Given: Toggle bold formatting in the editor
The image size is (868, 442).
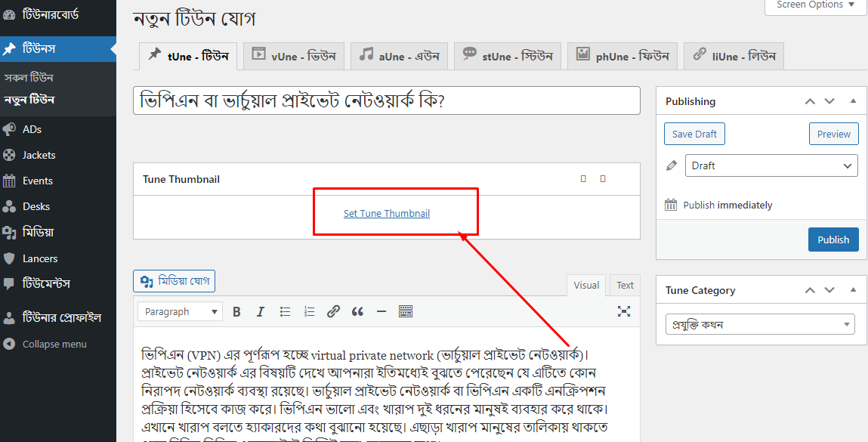Looking at the screenshot, I should 236,311.
